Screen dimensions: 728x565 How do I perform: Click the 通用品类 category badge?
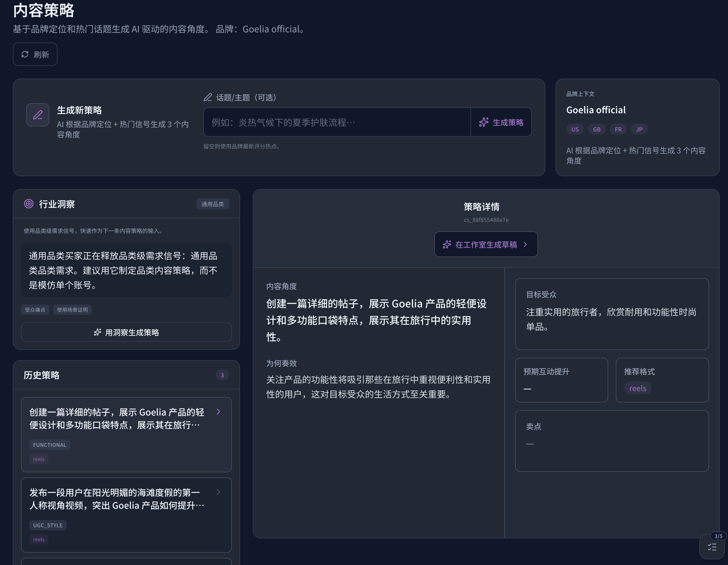[213, 204]
